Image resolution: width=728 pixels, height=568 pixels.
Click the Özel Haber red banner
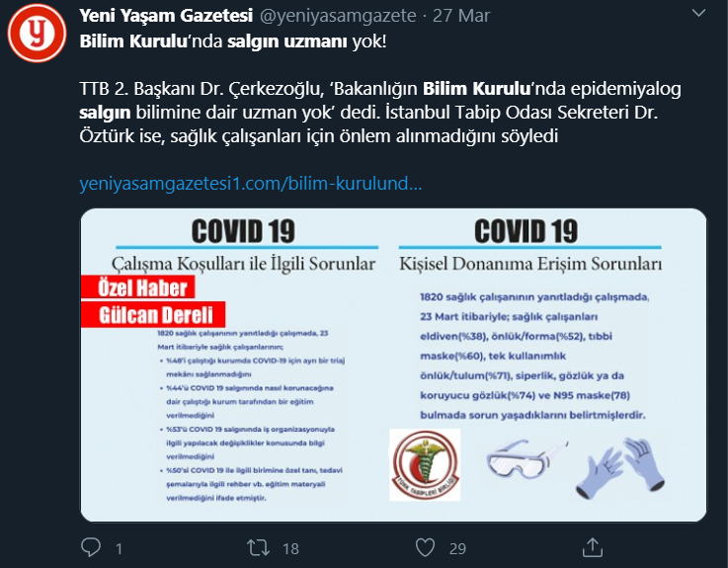138,287
